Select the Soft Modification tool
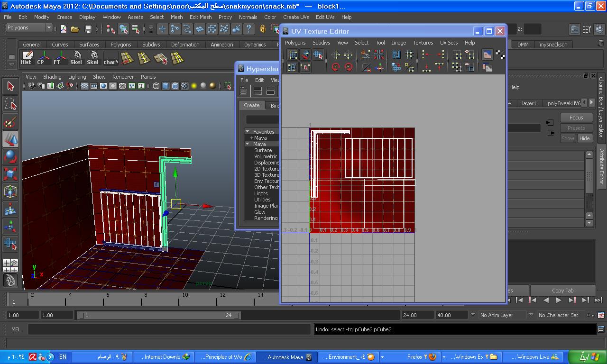The image size is (607, 364). point(10,209)
